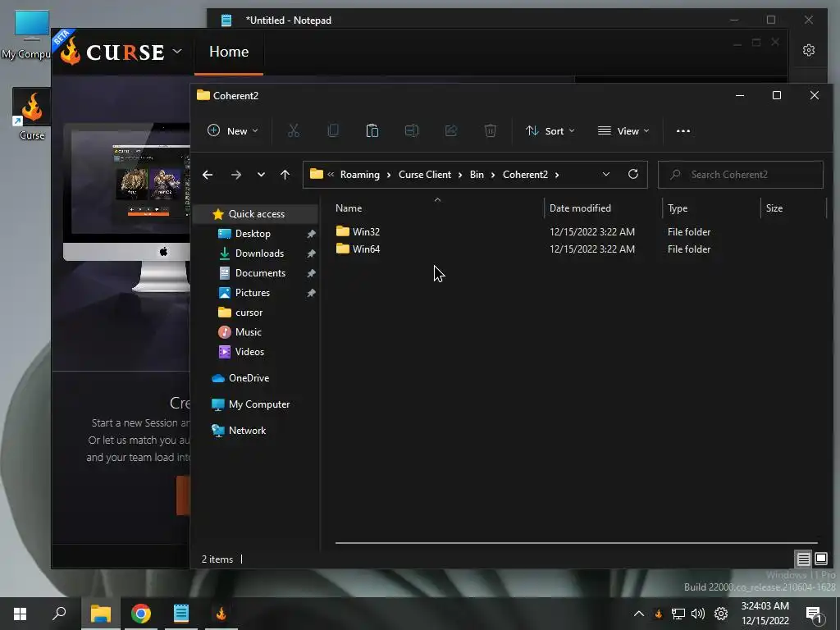Image resolution: width=840 pixels, height=630 pixels.
Task: Click the Paste clipboard icon
Action: click(x=372, y=130)
